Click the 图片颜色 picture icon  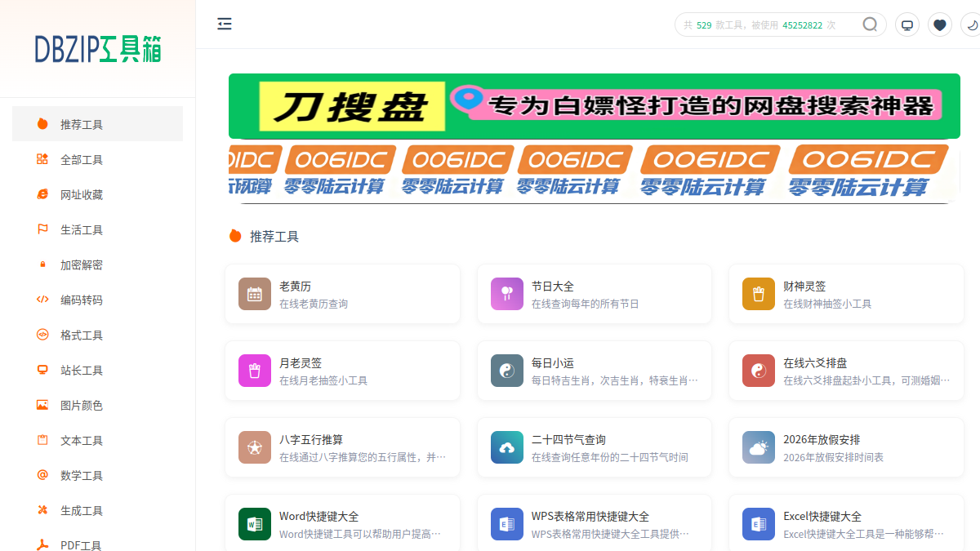click(42, 405)
